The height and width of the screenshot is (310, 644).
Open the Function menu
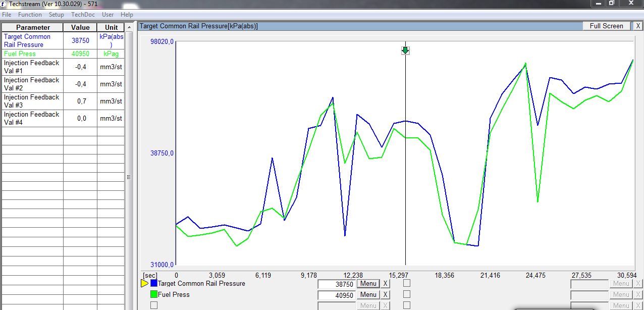[30, 15]
